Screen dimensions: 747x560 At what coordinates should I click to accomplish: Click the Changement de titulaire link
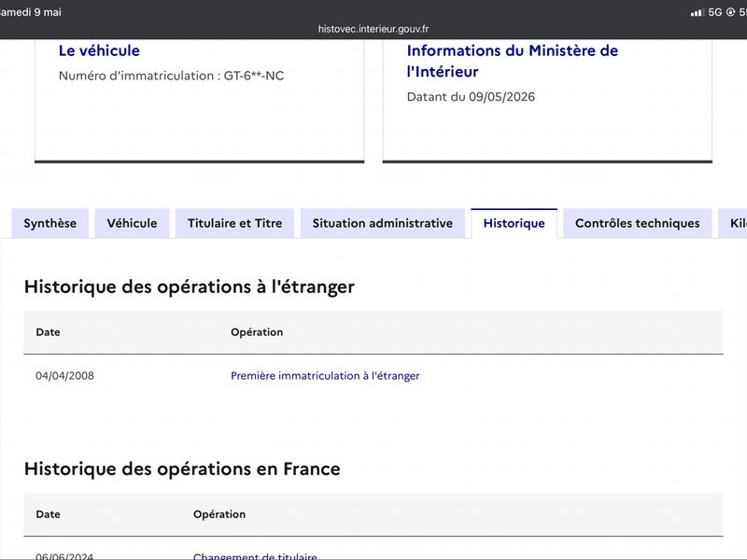[x=255, y=556]
